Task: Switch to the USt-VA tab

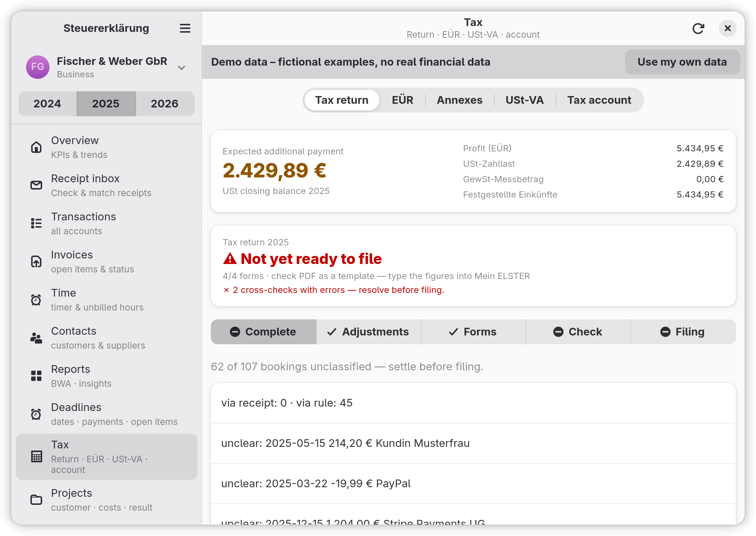Action: 524,100
